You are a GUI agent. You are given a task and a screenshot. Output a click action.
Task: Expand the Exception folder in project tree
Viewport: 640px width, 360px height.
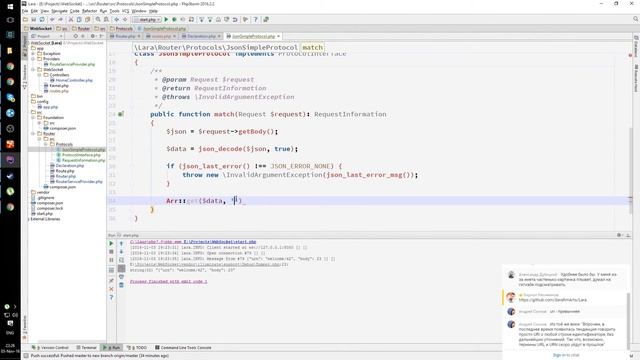click(x=33, y=53)
